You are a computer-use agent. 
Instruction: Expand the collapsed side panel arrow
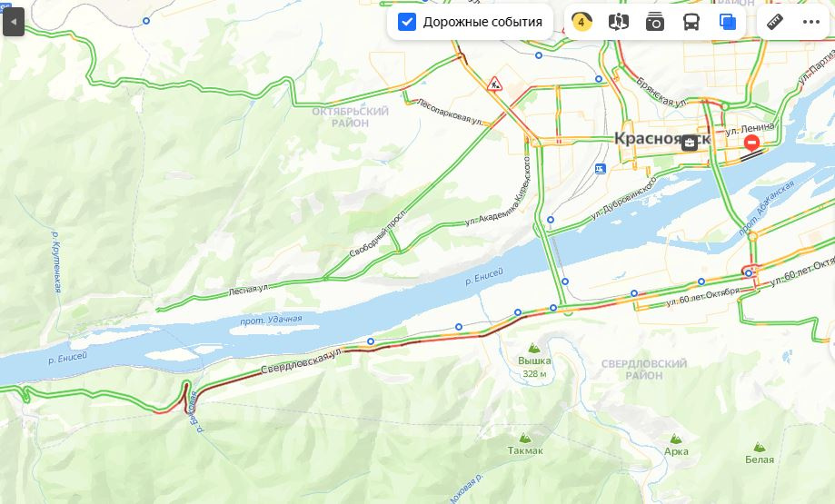(x=14, y=22)
